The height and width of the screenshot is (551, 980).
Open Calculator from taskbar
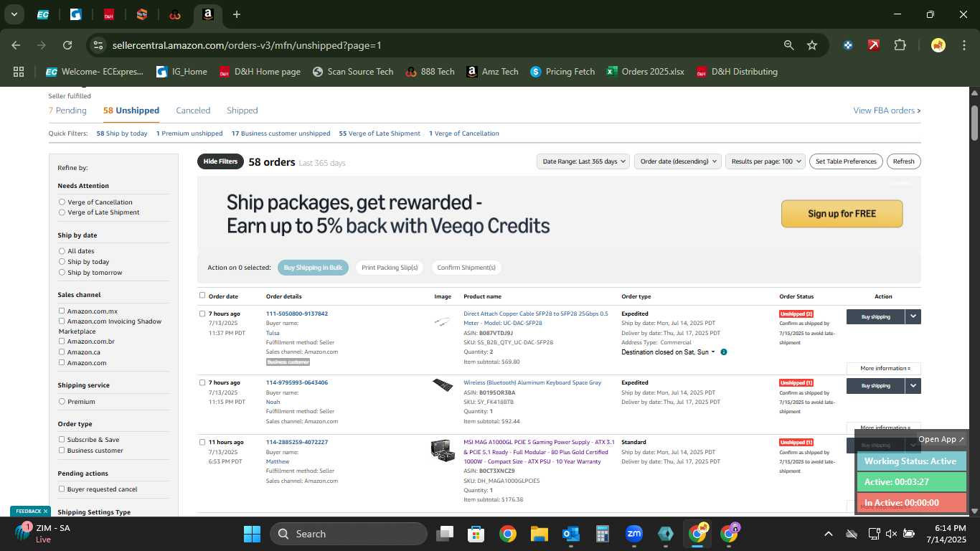[603, 534]
